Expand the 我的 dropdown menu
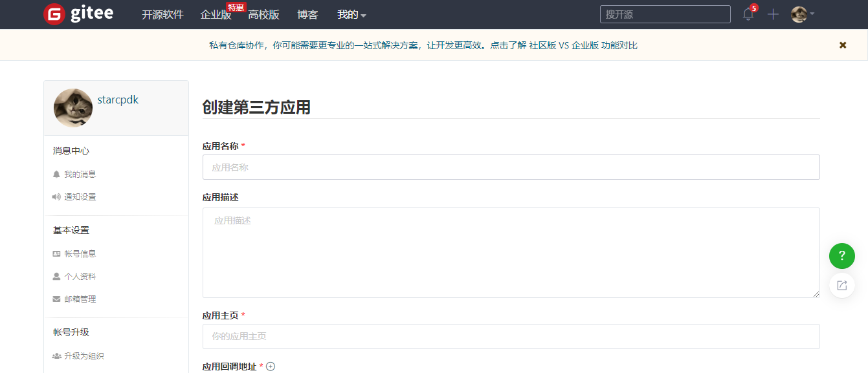Viewport: 868px width, 373px height. 351,15
